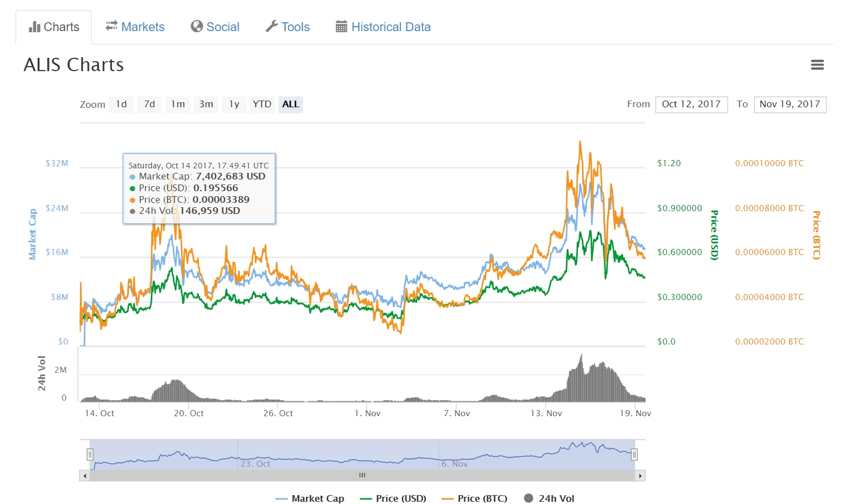Select the 7d zoom range
The height and width of the screenshot is (504, 843).
(x=149, y=104)
